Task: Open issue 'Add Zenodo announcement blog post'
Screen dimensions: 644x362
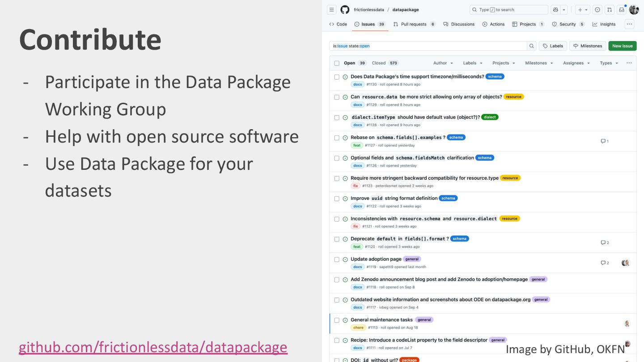Action: [439, 279]
